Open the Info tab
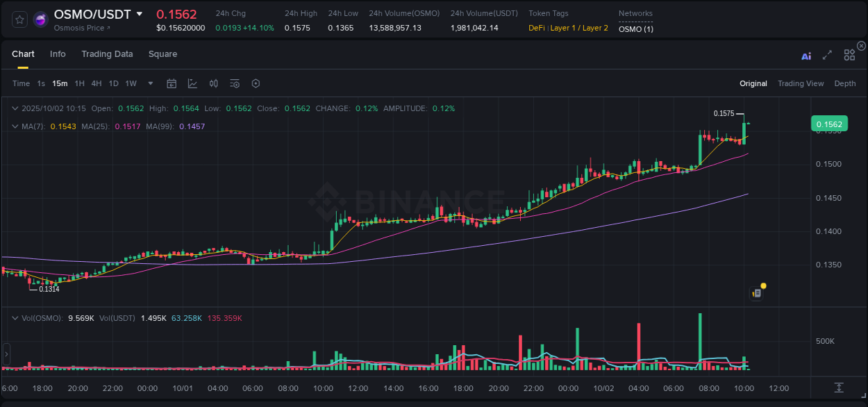The image size is (868, 407). pyautogui.click(x=58, y=53)
